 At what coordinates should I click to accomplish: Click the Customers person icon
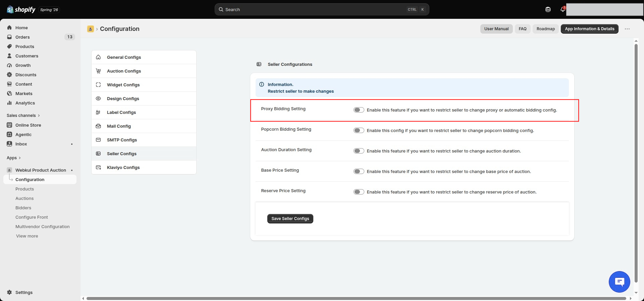[x=9, y=56]
